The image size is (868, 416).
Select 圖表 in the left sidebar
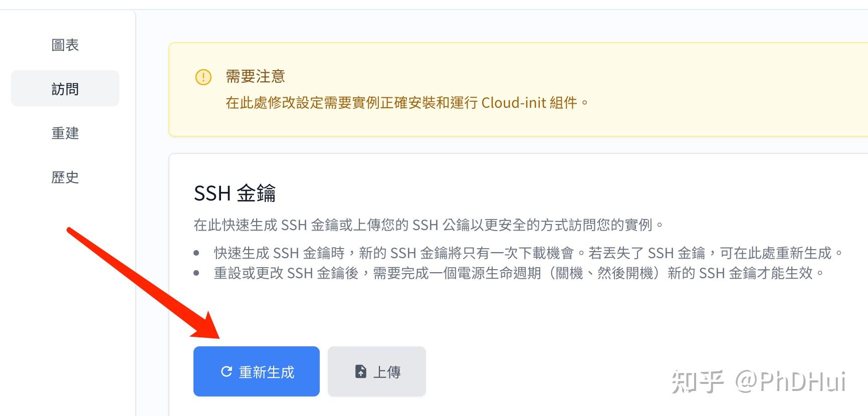pyautogui.click(x=64, y=44)
